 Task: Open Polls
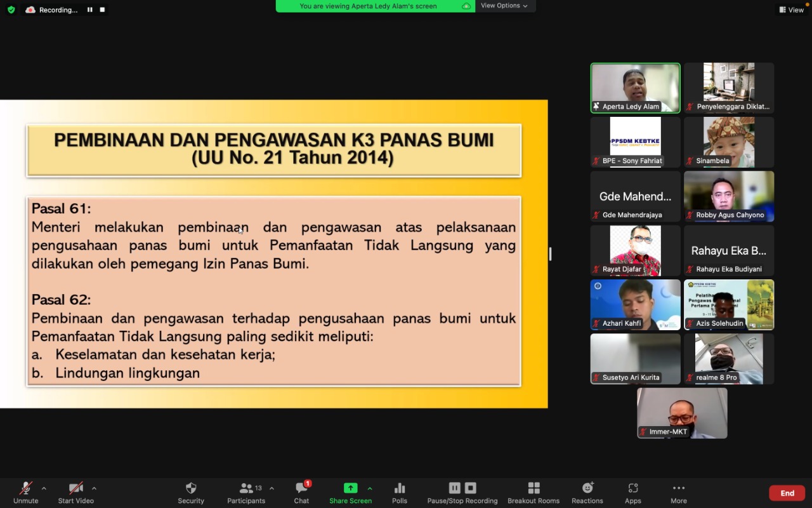point(400,492)
